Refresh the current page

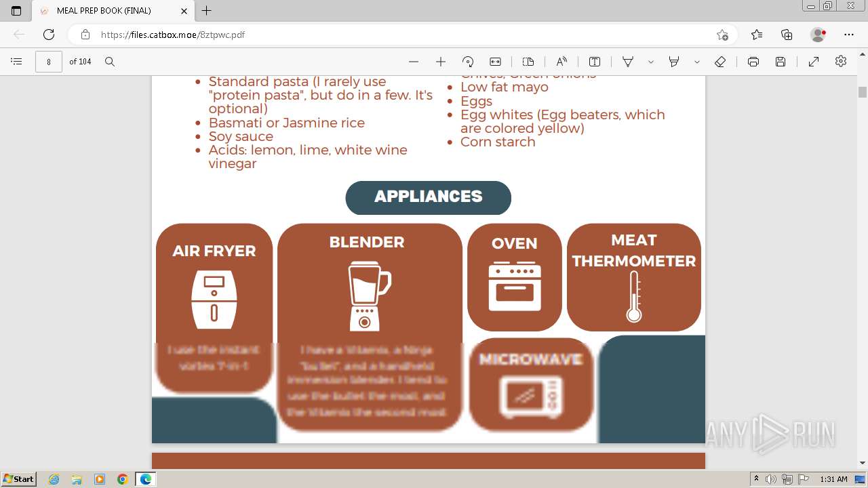point(49,35)
